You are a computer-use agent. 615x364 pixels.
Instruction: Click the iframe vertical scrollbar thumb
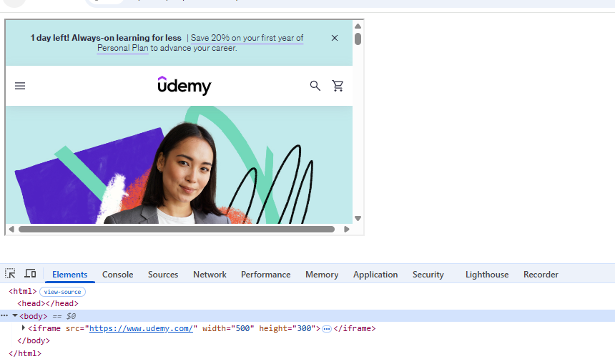pos(358,39)
